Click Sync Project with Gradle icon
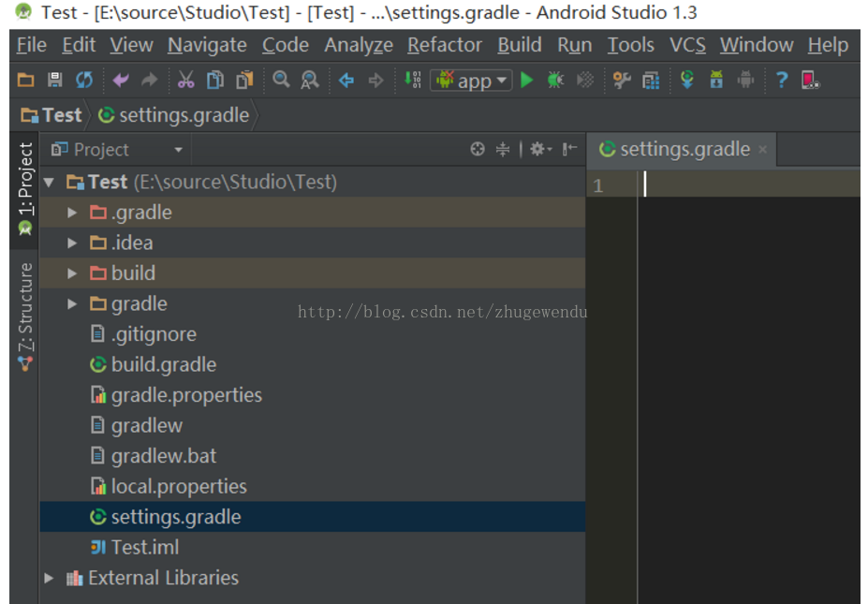 (x=687, y=81)
